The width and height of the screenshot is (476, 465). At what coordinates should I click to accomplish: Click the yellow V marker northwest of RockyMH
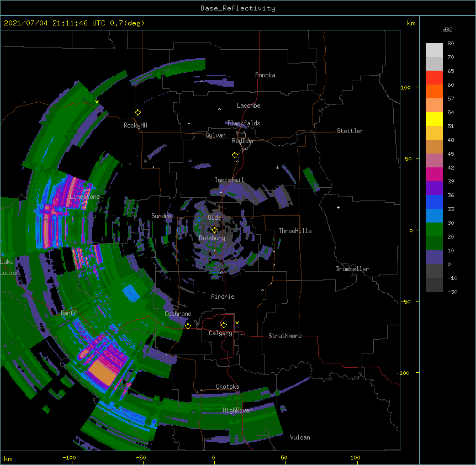pos(97,102)
